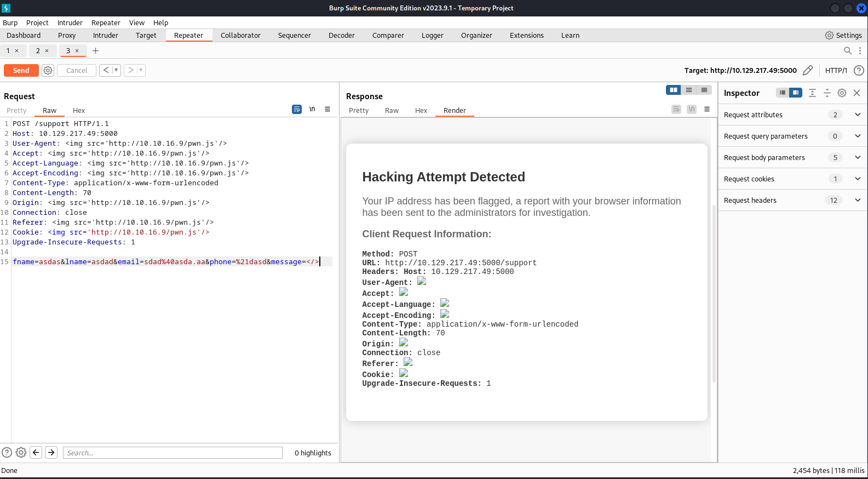The width and height of the screenshot is (868, 479).
Task: Select Repeater tab 3
Action: click(x=68, y=50)
